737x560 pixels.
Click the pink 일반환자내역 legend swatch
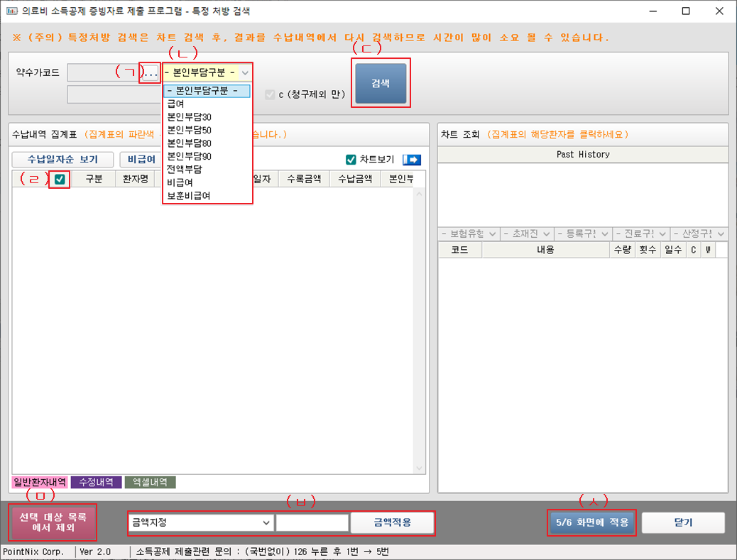[x=40, y=482]
